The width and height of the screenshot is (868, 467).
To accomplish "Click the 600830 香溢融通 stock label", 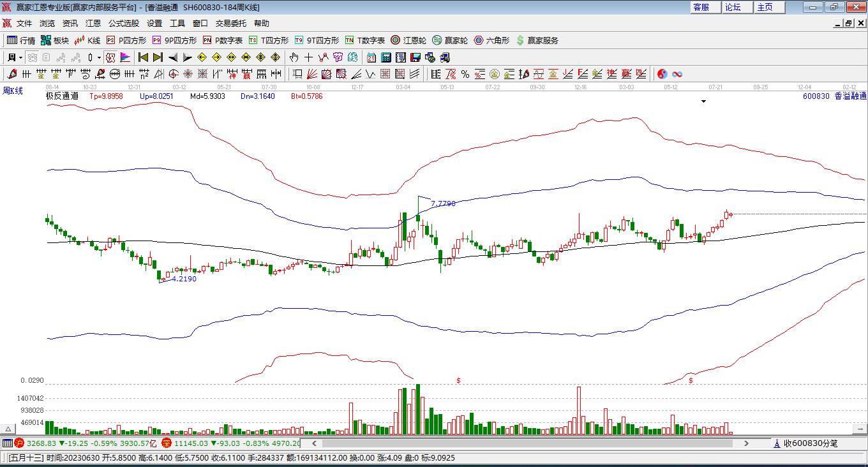I will (835, 96).
